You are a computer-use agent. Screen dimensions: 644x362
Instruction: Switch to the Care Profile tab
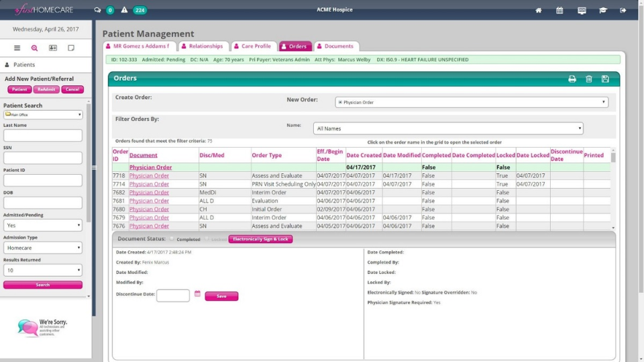253,46
